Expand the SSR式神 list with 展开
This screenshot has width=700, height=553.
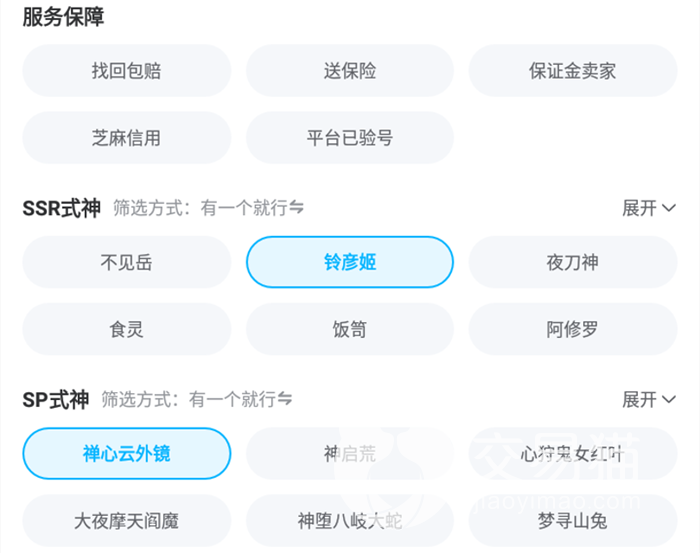coord(649,208)
